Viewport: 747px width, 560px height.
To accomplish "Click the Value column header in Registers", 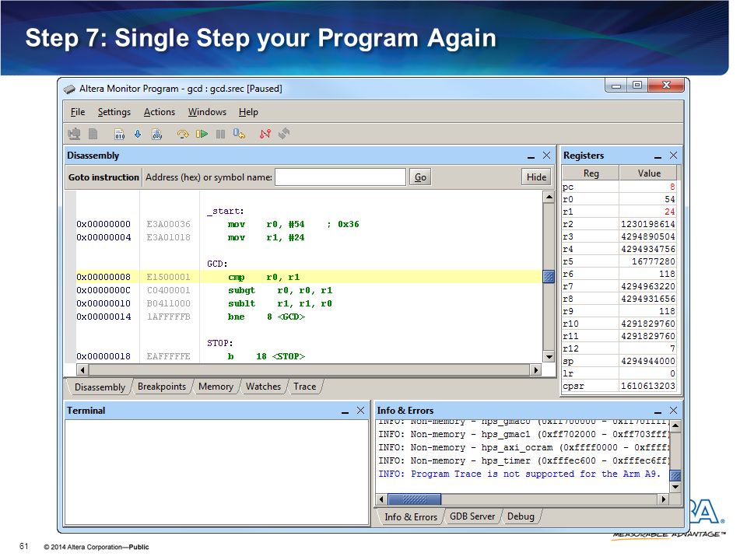I will click(x=649, y=173).
